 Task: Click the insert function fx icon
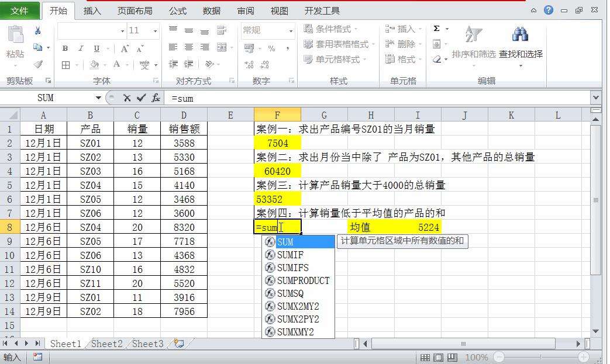pyautogui.click(x=156, y=98)
